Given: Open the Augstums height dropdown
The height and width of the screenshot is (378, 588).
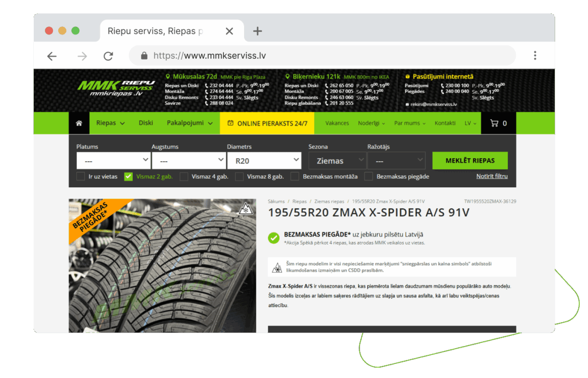Looking at the screenshot, I should [189, 160].
